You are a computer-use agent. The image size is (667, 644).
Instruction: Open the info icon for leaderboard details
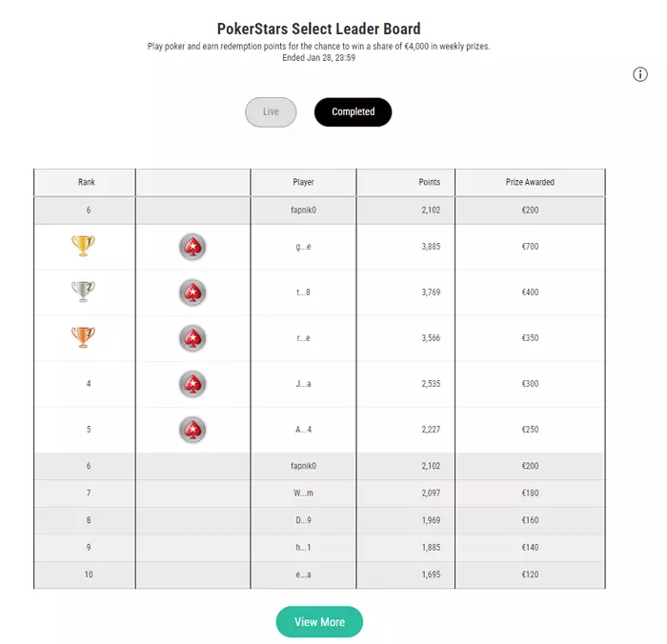click(639, 74)
